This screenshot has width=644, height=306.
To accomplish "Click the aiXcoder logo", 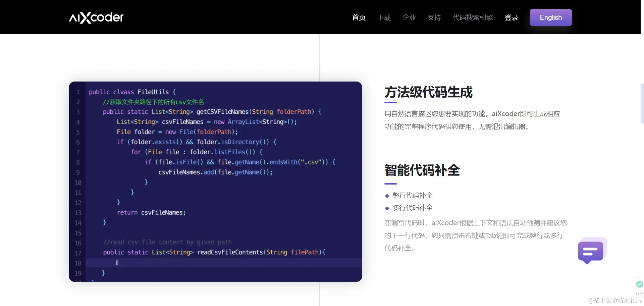I will 96,17.
